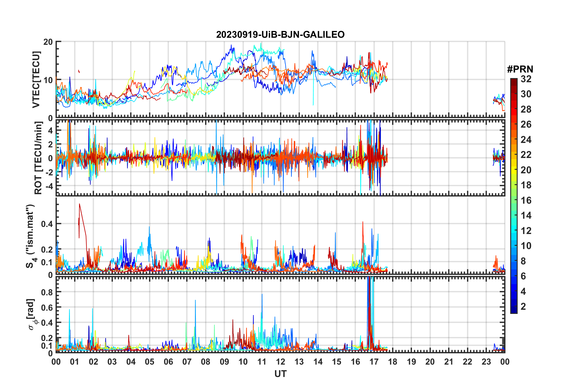
Task: Click x-axis hour tick label 19
Action: (411, 362)
